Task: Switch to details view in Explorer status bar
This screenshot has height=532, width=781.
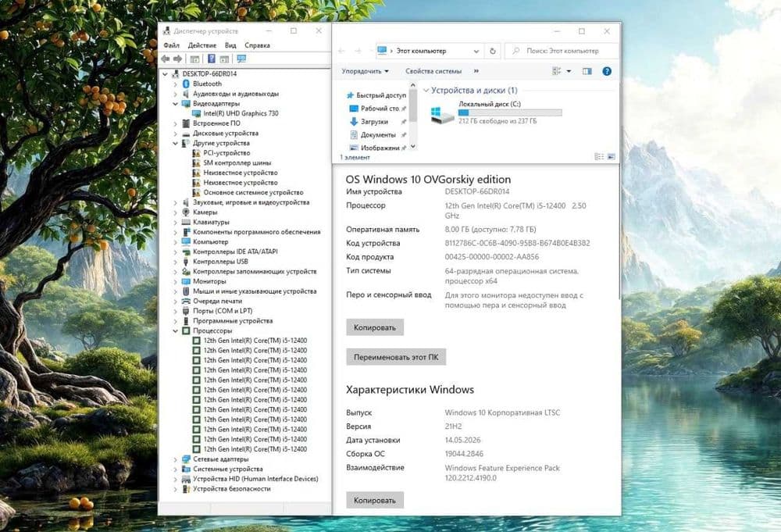Action: click(x=599, y=157)
